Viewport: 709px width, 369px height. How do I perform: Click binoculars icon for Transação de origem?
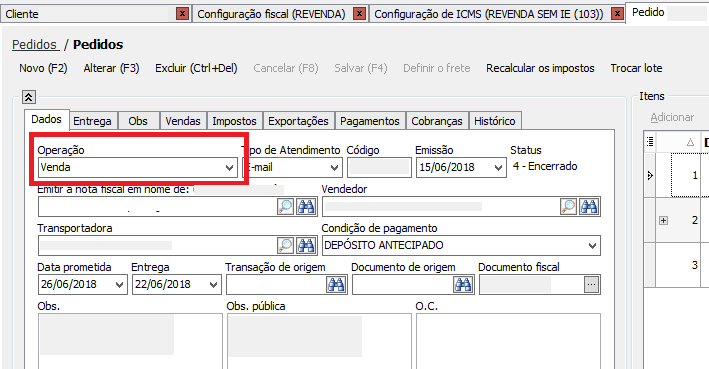point(336,284)
